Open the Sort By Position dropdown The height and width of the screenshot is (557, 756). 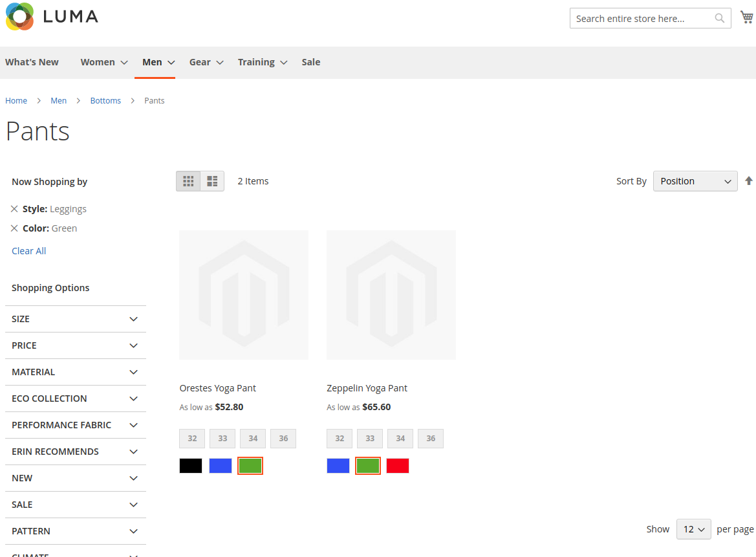[695, 181]
